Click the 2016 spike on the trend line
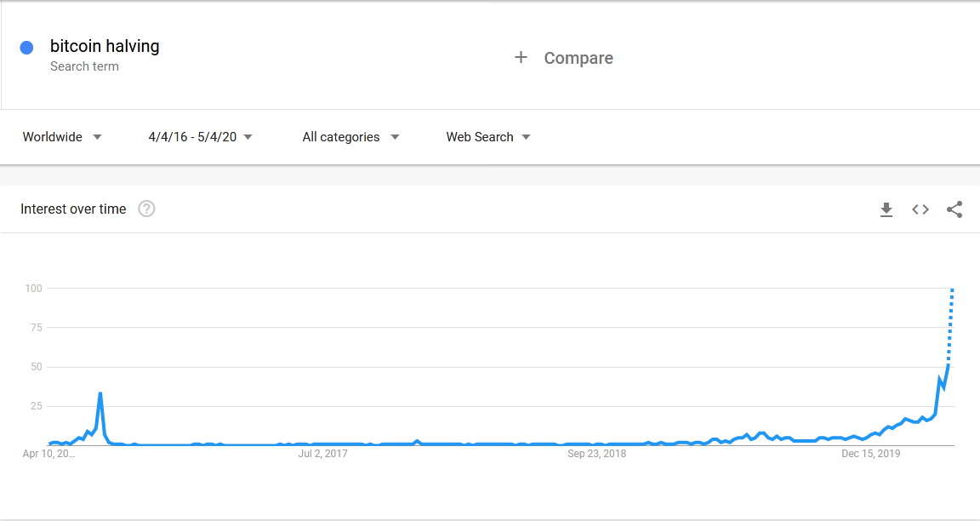Screen dimensions: 980x521 [x=99, y=393]
